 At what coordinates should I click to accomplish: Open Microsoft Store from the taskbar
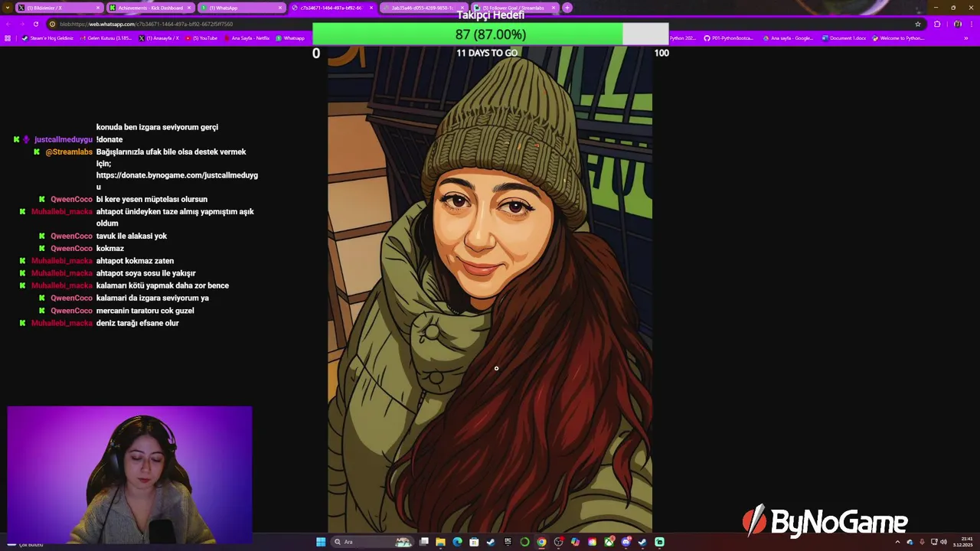click(x=474, y=542)
